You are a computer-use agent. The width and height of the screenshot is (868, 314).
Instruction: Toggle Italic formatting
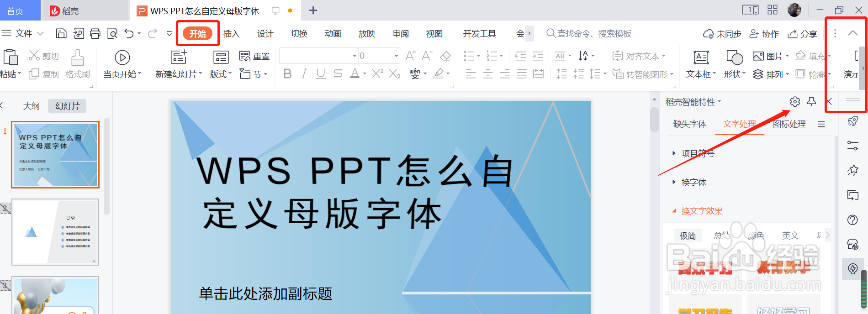304,73
